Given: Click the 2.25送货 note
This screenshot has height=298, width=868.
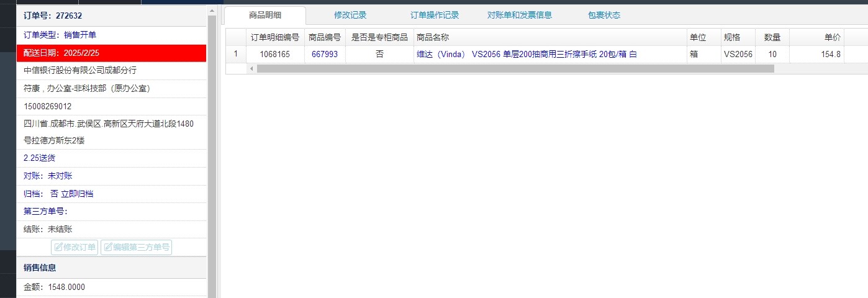Looking at the screenshot, I should 39,158.
